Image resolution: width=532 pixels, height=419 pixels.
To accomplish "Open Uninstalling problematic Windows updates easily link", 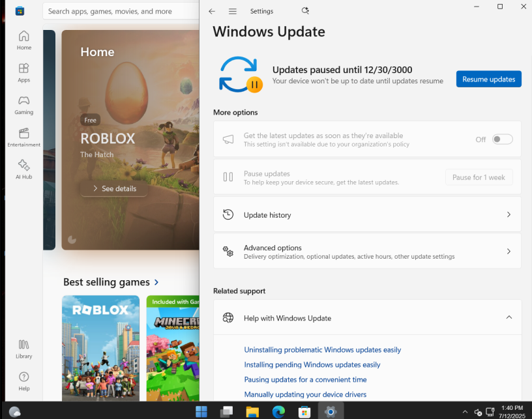I will (x=322, y=349).
